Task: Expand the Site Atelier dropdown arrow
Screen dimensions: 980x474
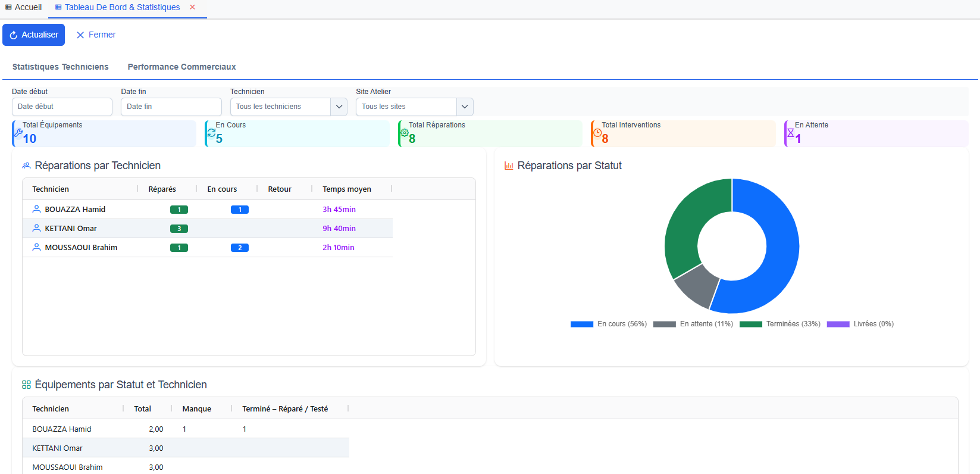Action: [x=465, y=107]
